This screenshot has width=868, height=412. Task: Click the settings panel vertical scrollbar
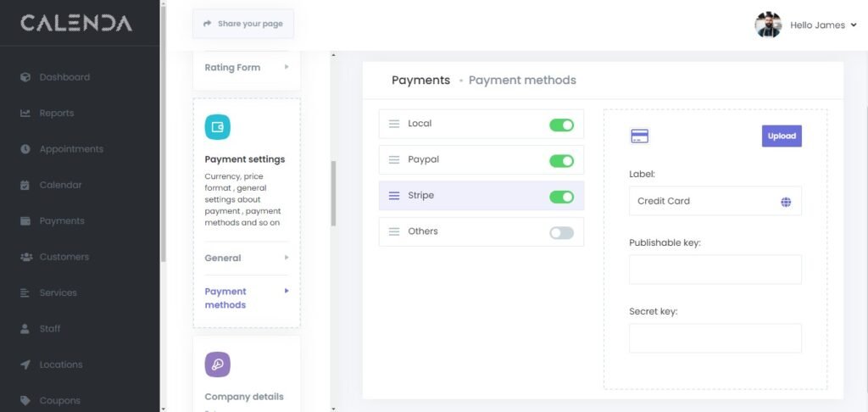click(x=333, y=193)
